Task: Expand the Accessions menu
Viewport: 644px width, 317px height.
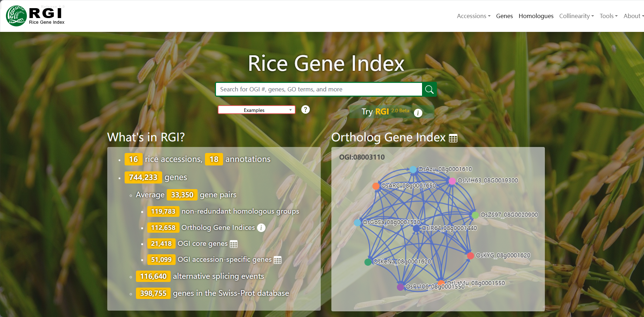Action: coord(473,16)
